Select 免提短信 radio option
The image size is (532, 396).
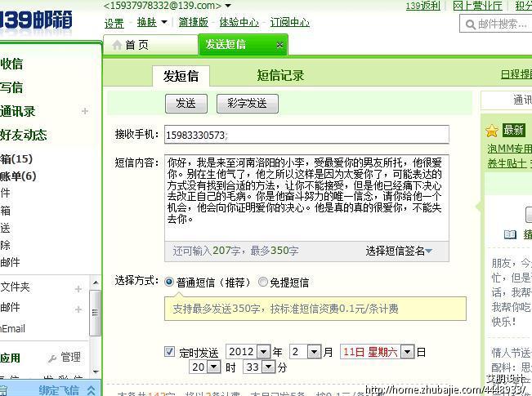[262, 282]
